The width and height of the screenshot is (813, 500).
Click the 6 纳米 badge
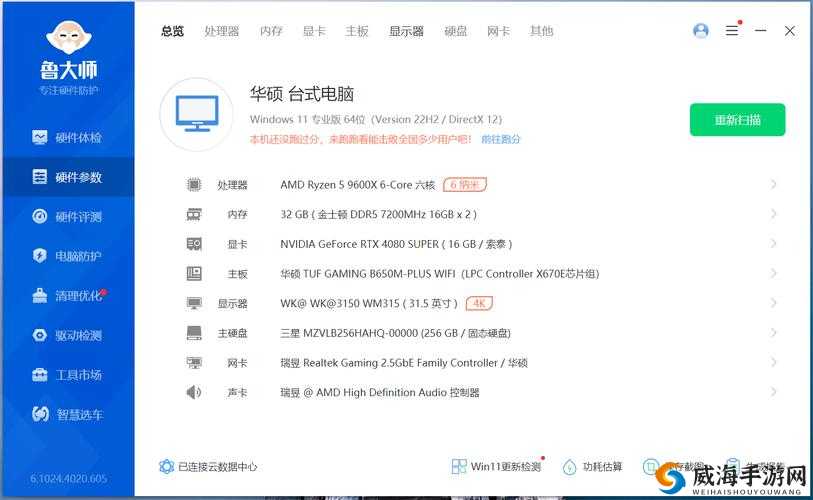point(465,185)
